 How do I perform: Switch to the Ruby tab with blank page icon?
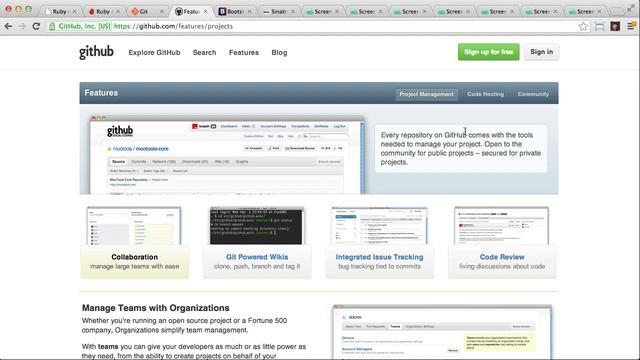point(60,11)
